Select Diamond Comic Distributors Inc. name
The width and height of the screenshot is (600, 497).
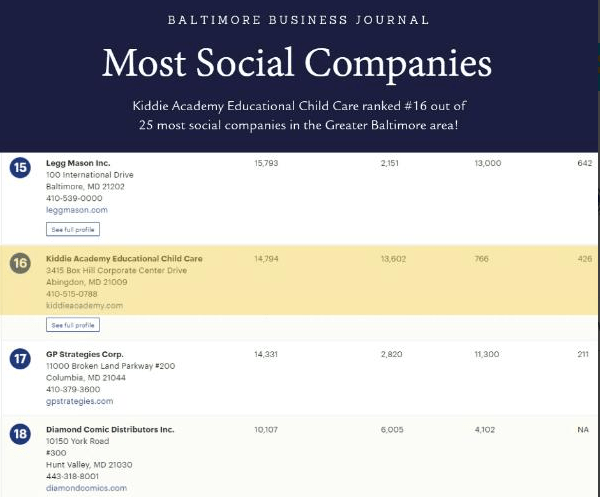pyautogui.click(x=110, y=429)
